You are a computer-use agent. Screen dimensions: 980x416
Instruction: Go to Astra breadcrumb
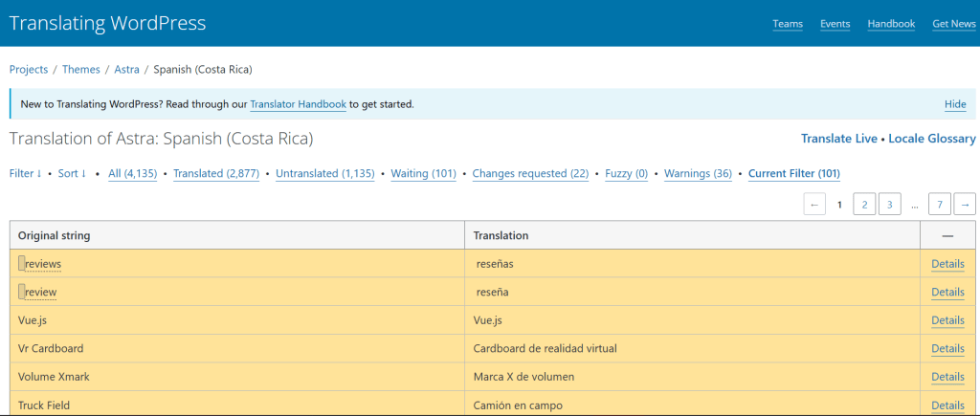click(127, 69)
